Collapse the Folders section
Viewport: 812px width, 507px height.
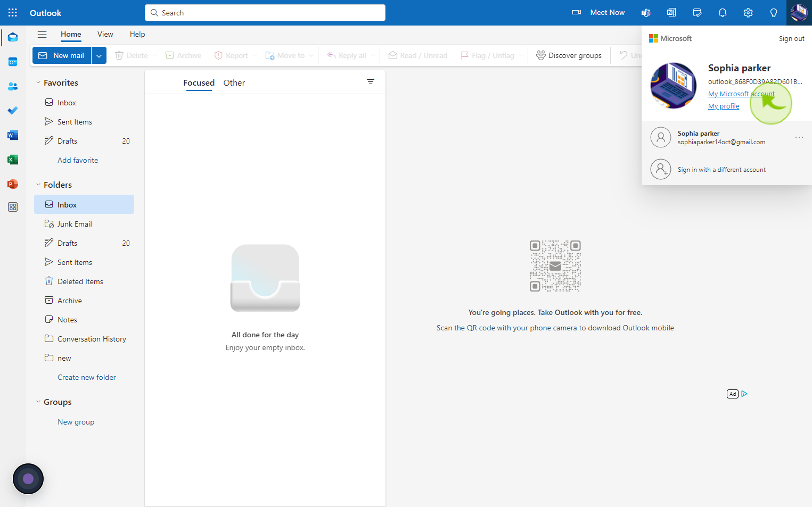click(38, 185)
